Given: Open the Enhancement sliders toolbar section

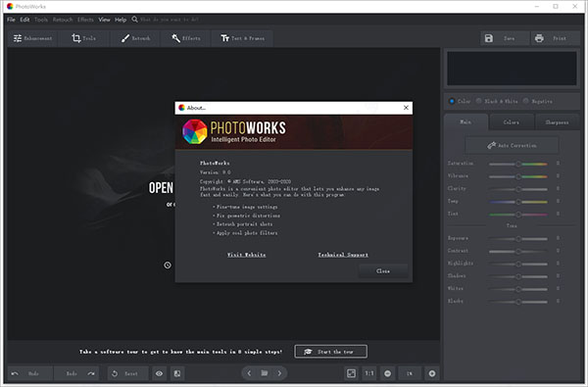Looking at the screenshot, I should point(32,38).
